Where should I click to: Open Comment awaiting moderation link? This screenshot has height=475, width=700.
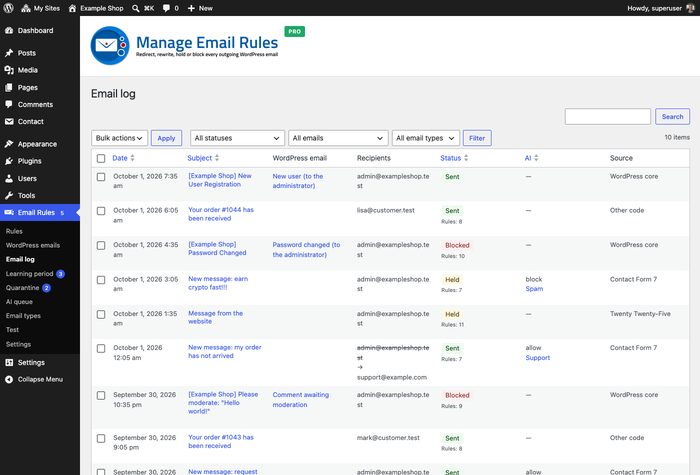click(300, 400)
